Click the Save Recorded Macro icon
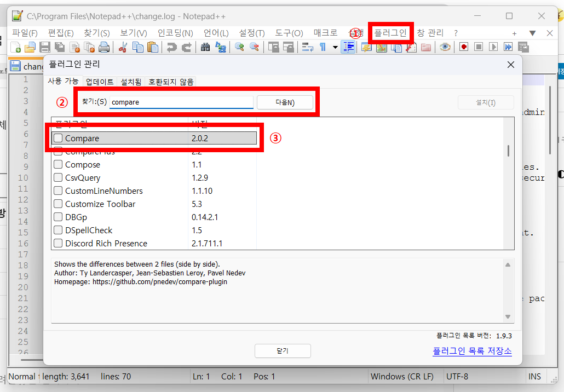The height and width of the screenshot is (392, 564). tap(523, 47)
